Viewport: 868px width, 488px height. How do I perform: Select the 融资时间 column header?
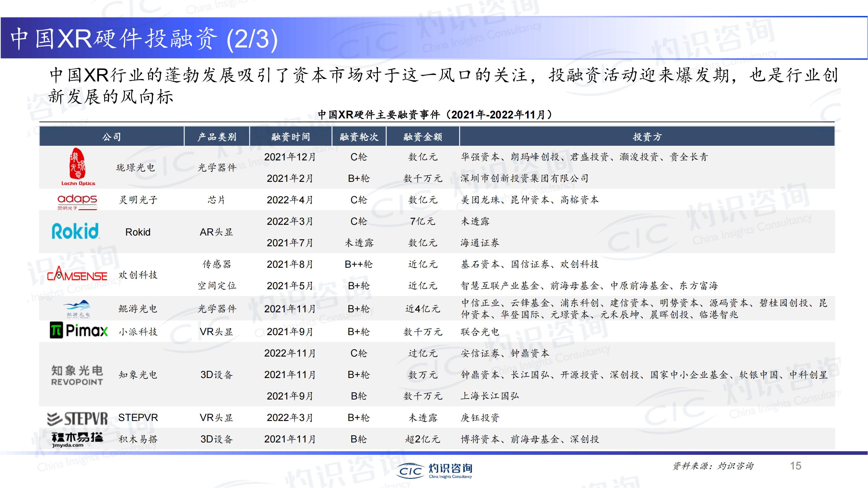pyautogui.click(x=290, y=137)
